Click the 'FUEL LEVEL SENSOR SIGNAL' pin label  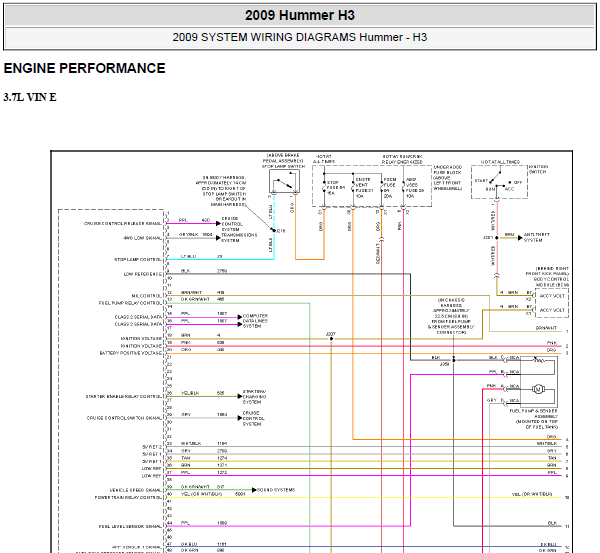(130, 527)
